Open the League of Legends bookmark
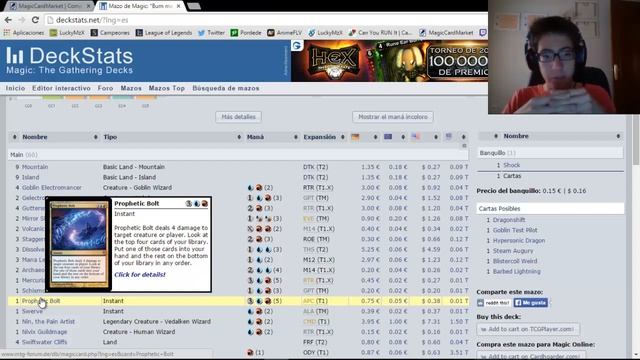640x360 pixels. coord(164,33)
